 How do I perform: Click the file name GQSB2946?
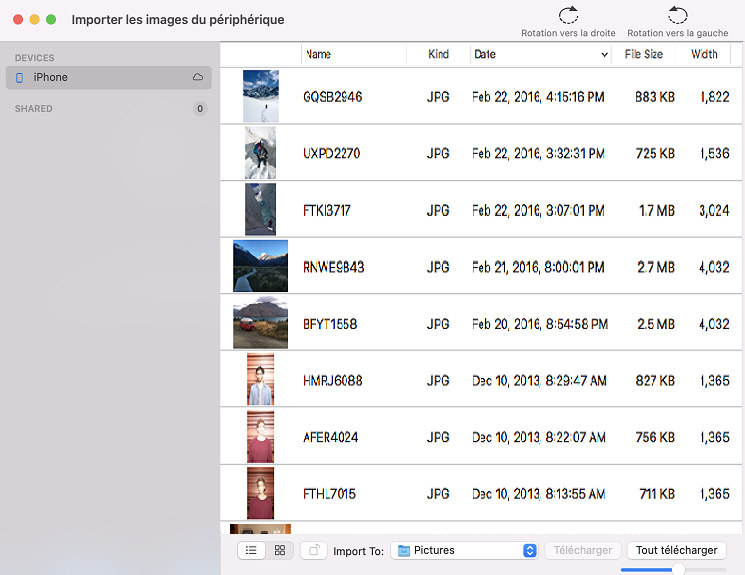click(x=333, y=97)
